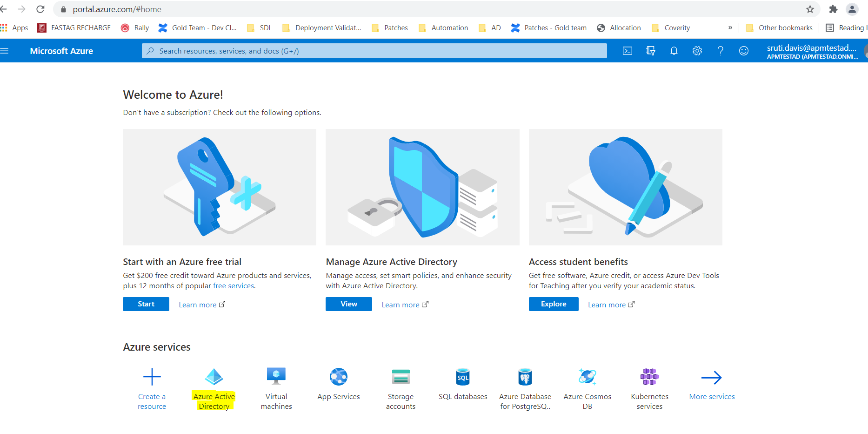Screen dimensions: 868x434
Task: Open the Rally bookmark
Action: 135,28
